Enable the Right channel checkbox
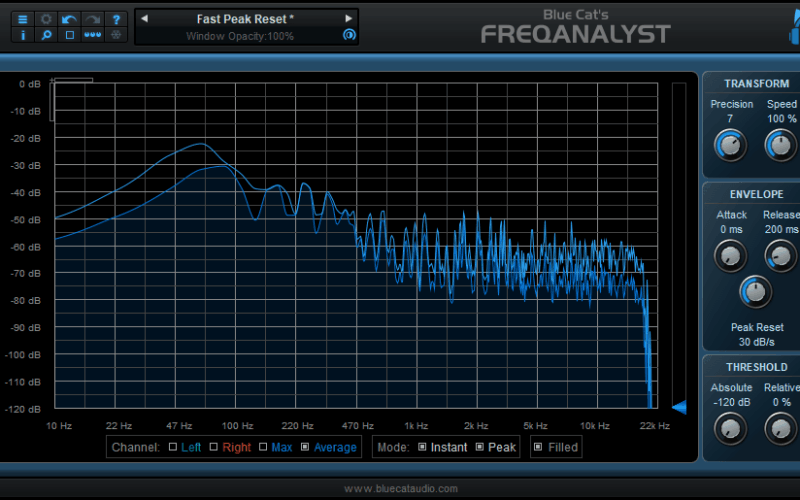This screenshot has width=800, height=500. (215, 447)
